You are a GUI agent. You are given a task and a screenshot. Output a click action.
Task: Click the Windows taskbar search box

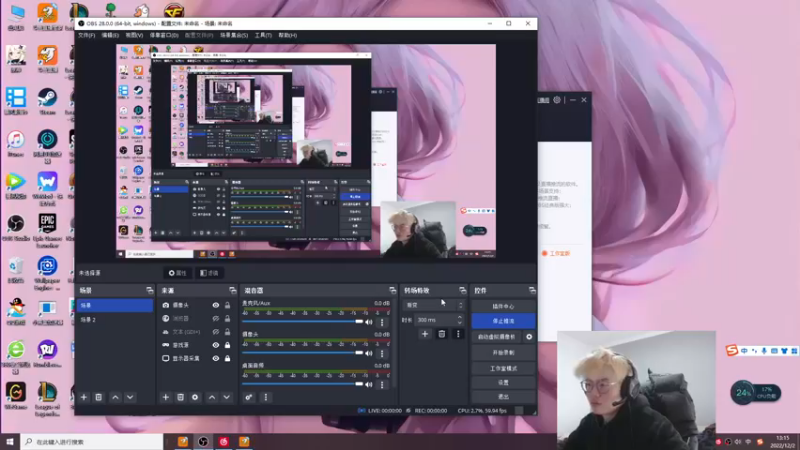92,441
